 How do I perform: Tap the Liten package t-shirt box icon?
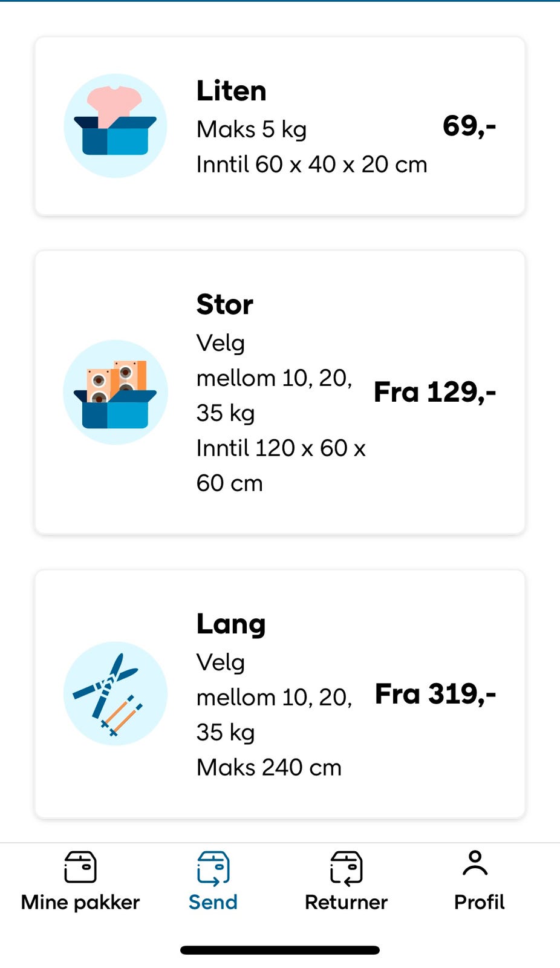(115, 126)
